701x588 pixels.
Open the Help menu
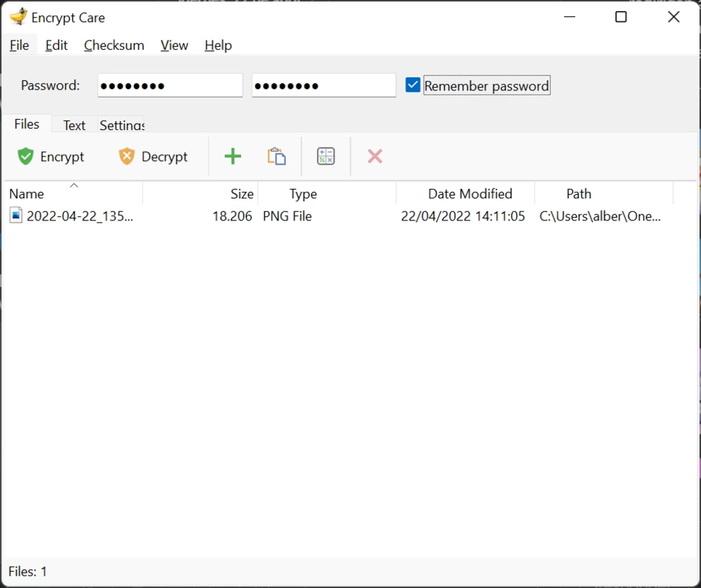(218, 46)
